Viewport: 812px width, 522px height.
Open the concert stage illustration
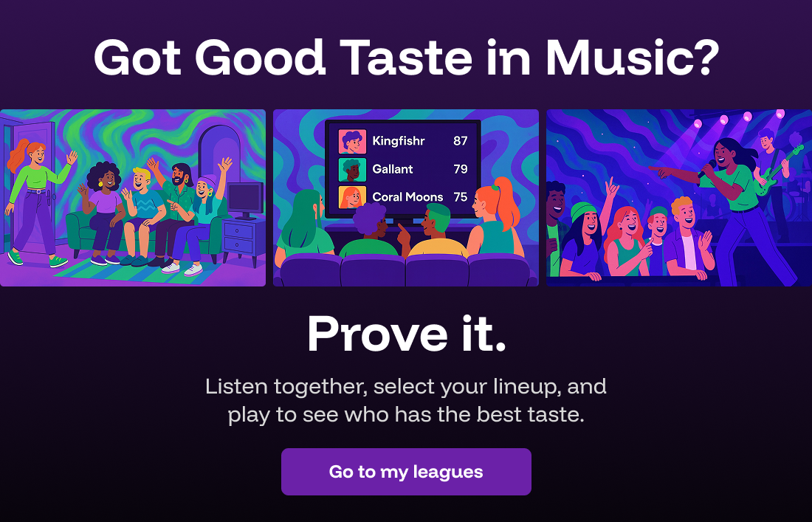678,197
